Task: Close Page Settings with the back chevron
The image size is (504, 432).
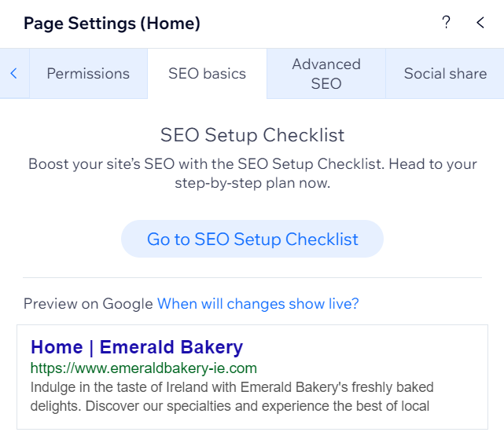Action: tap(480, 23)
